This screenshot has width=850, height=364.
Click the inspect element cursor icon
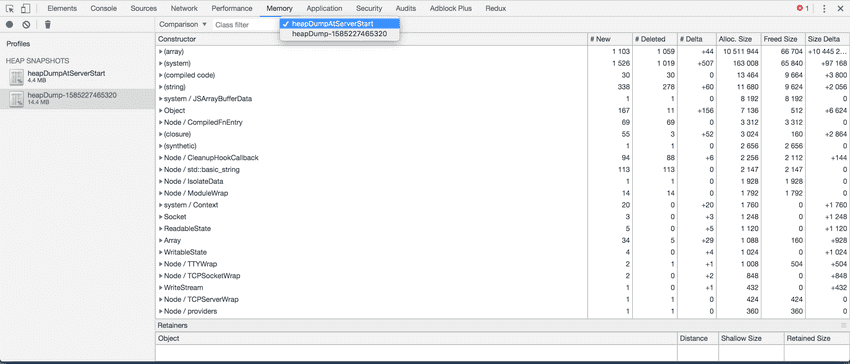[10, 9]
